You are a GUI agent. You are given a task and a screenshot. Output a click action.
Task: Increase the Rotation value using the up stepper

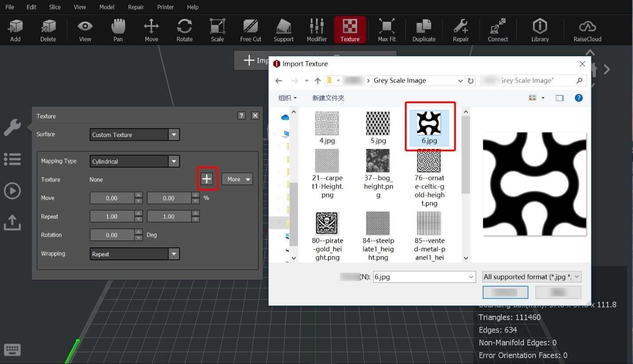point(139,232)
